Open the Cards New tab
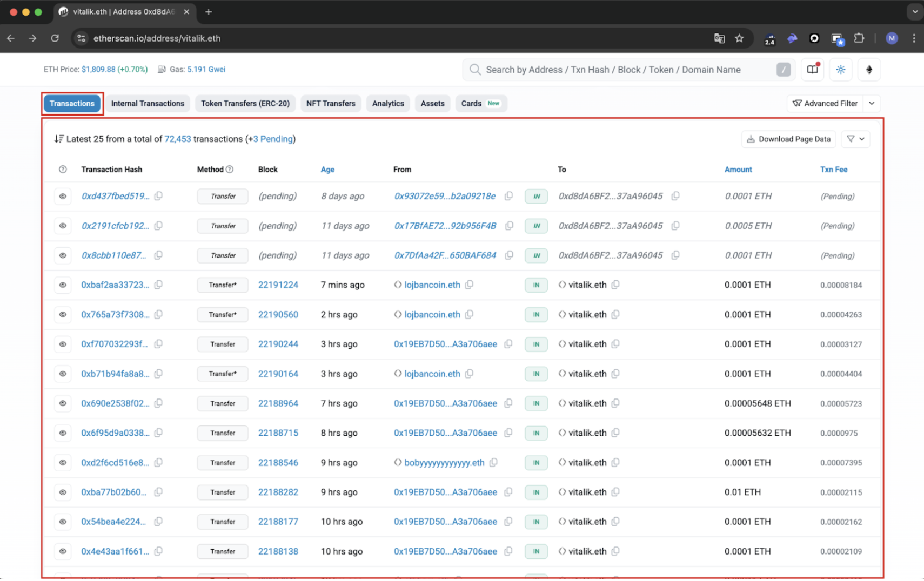 coord(481,103)
